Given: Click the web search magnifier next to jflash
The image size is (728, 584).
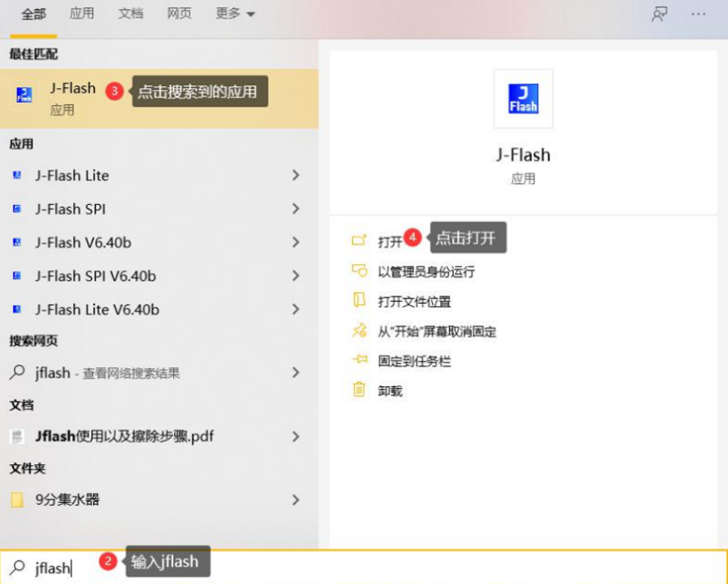Looking at the screenshot, I should click(17, 372).
